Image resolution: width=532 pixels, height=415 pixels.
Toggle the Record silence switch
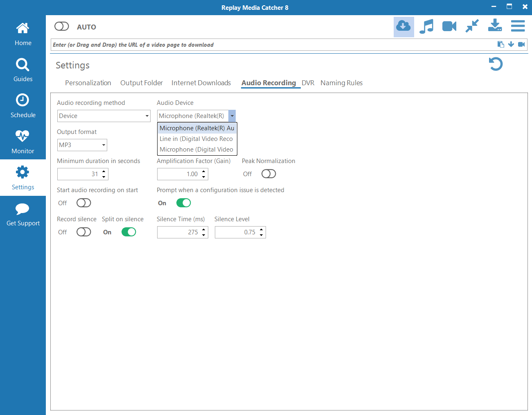coord(84,232)
